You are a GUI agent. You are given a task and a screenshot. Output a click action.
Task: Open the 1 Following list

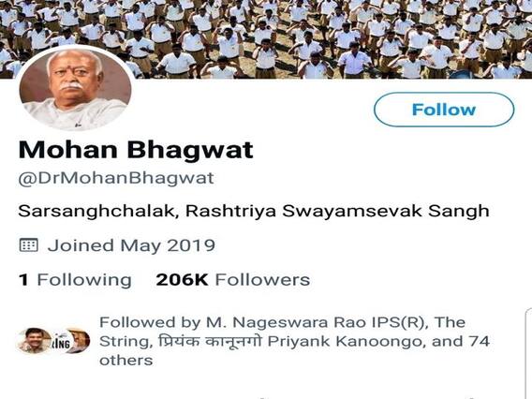[75, 280]
